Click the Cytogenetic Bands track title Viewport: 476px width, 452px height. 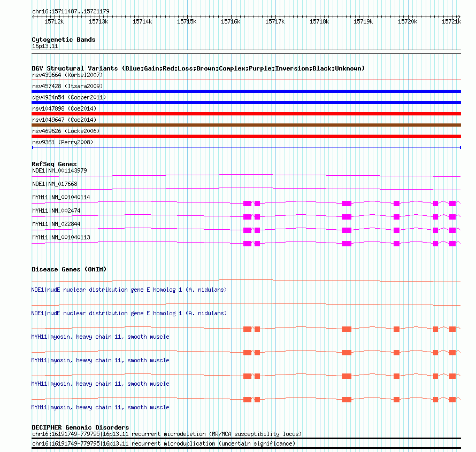64,40
